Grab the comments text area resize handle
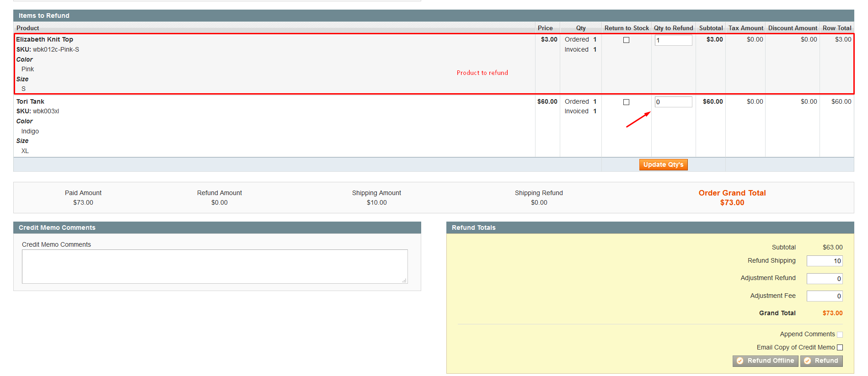 404,281
